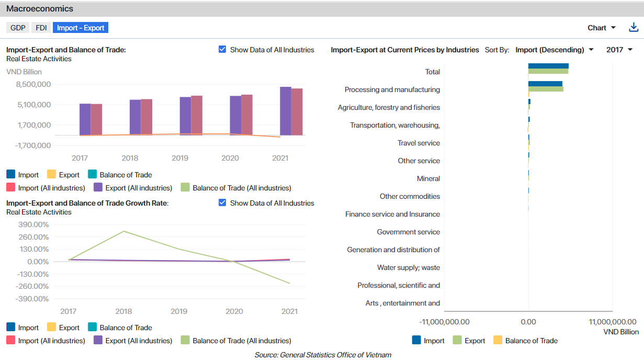Image resolution: width=644 pixels, height=360 pixels.
Task: Open the 2017 year dropdown
Action: (x=619, y=50)
